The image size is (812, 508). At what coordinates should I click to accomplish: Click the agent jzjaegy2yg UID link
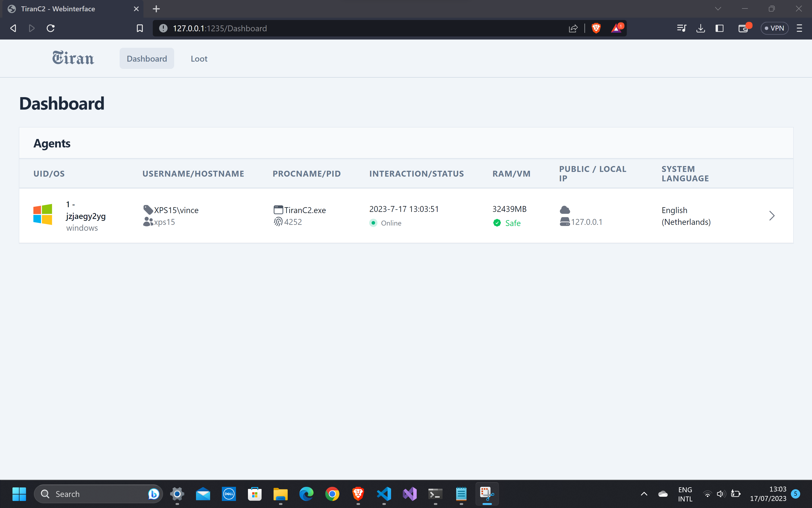pyautogui.click(x=86, y=216)
